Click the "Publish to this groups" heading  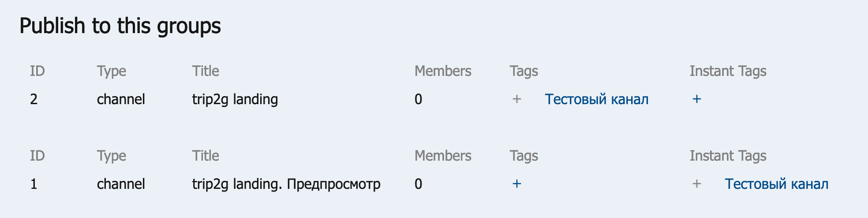click(120, 26)
